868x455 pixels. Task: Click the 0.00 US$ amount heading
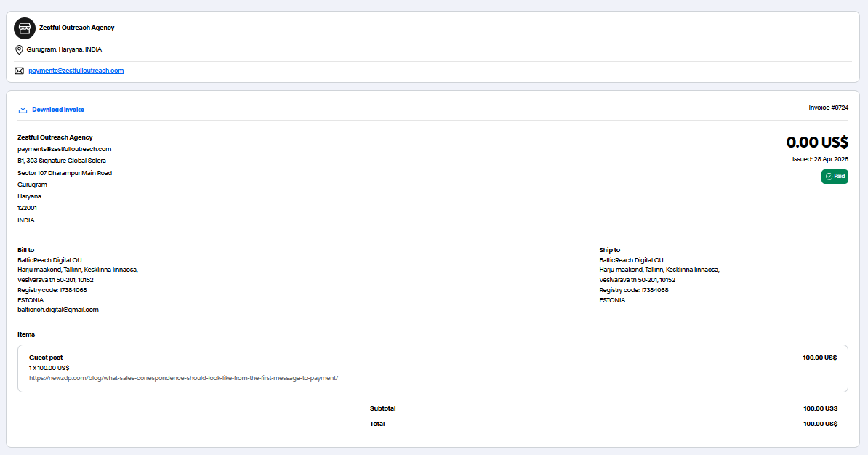[817, 142]
